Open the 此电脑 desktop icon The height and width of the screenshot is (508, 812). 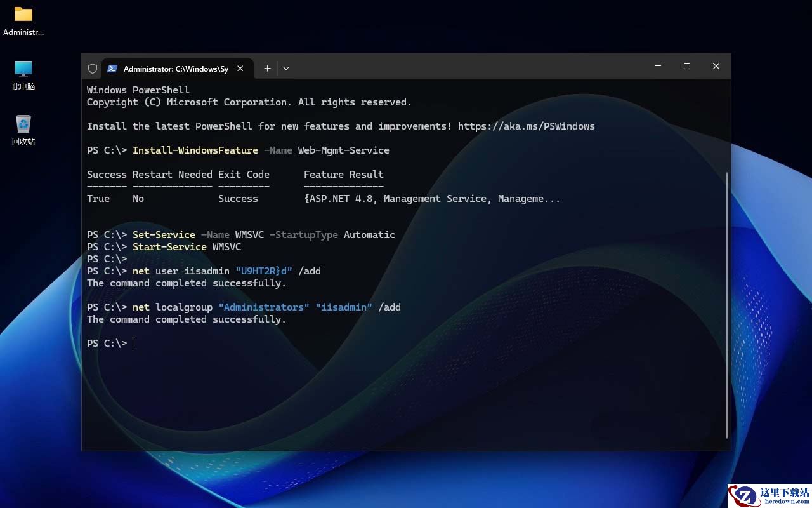[23, 76]
